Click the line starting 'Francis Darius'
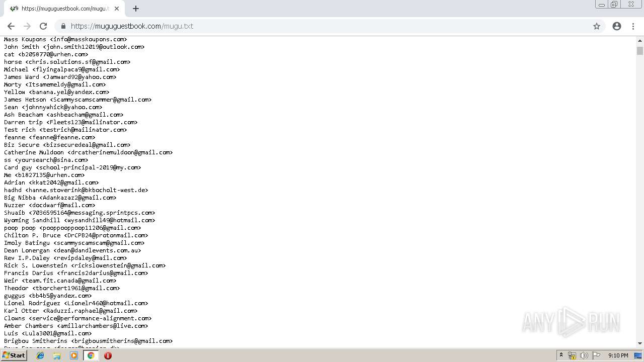 click(x=76, y=273)
